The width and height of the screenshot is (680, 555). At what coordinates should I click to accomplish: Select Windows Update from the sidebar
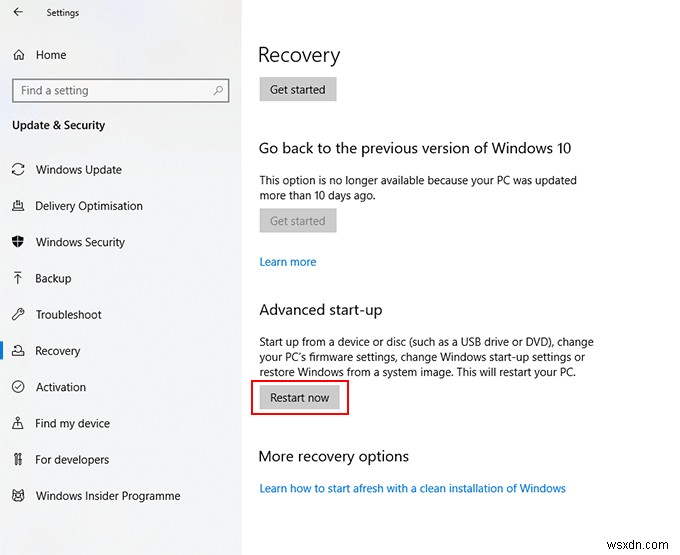click(78, 170)
